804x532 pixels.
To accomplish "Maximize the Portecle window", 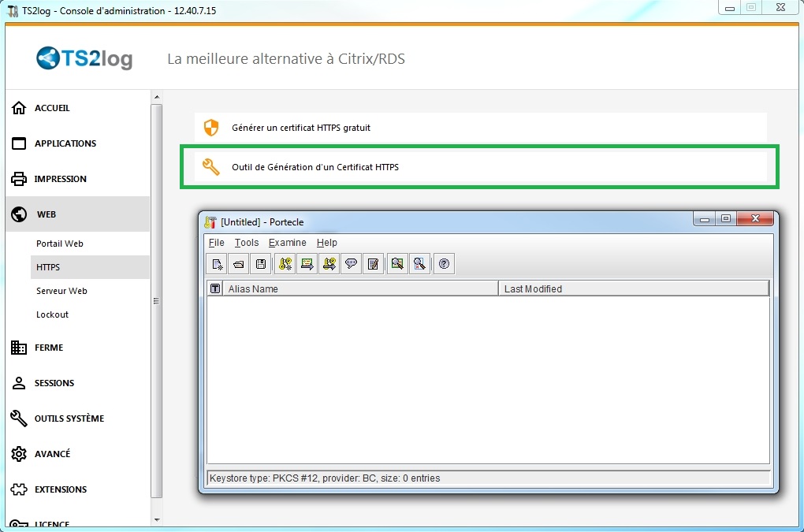I will [x=726, y=219].
